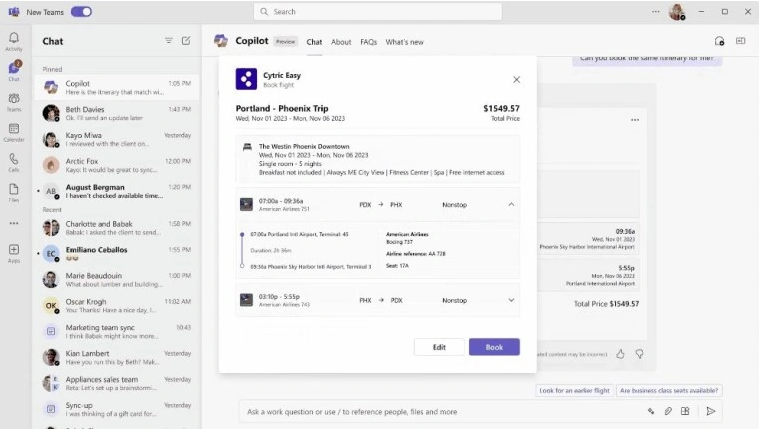Click the American Airlines 743 flight thumbnail

pos(246,300)
